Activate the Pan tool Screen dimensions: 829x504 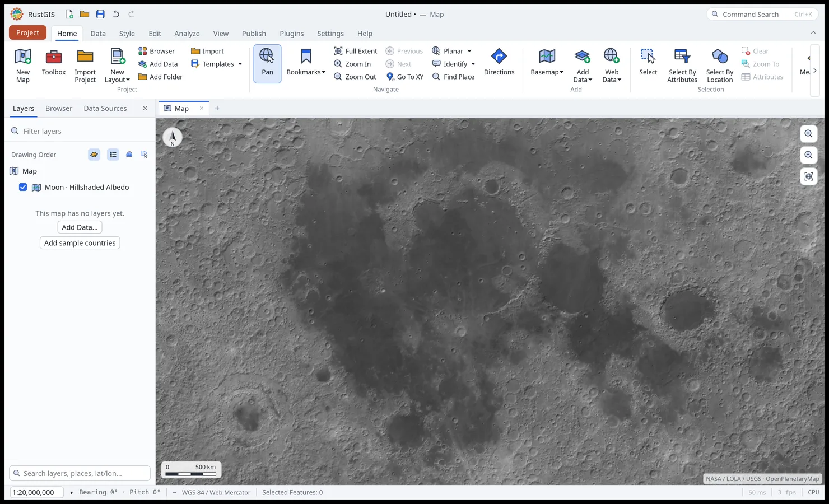click(267, 64)
